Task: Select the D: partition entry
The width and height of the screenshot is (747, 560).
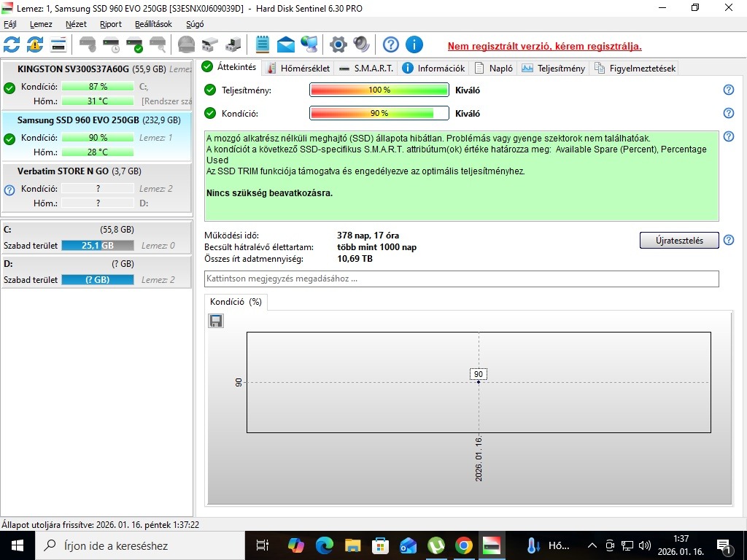Action: pos(97,271)
